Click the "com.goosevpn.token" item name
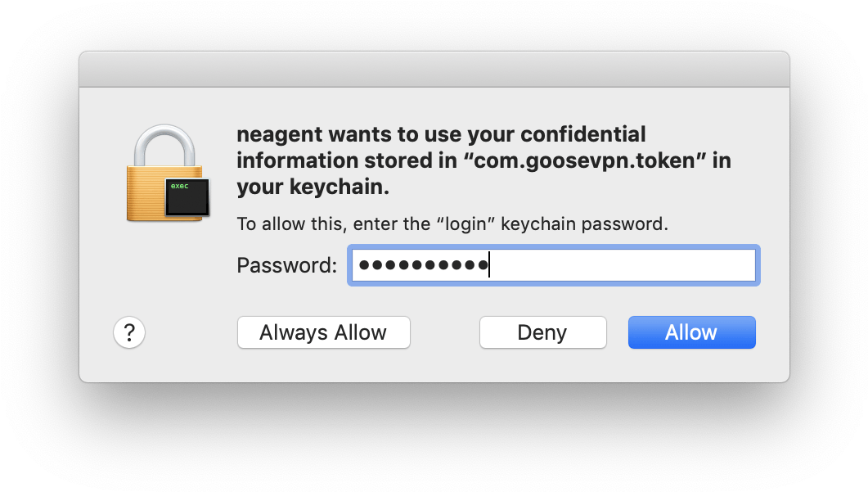The width and height of the screenshot is (868, 492). tap(585, 160)
